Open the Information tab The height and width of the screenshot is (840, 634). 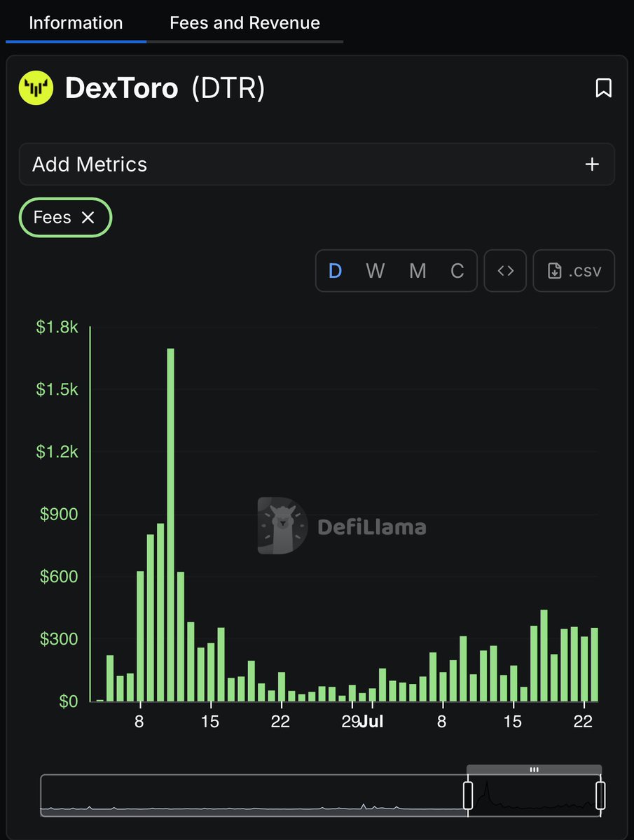(76, 22)
